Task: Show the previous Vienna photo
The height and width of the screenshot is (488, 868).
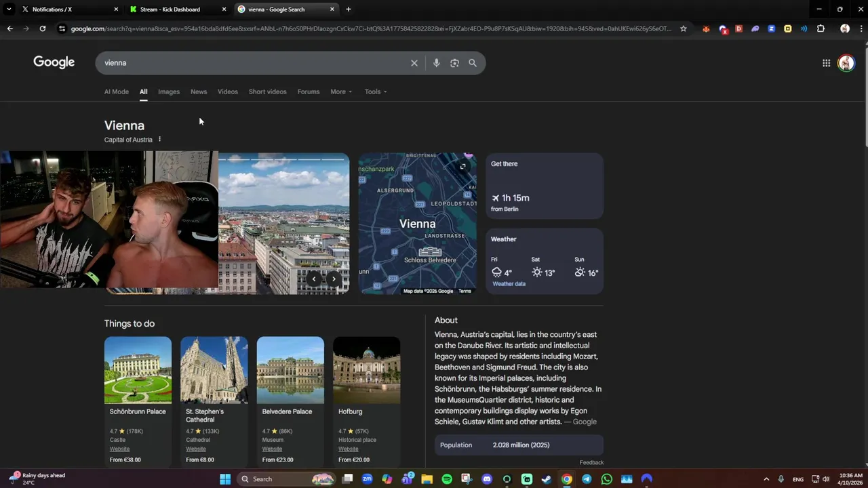Action: 314,279
